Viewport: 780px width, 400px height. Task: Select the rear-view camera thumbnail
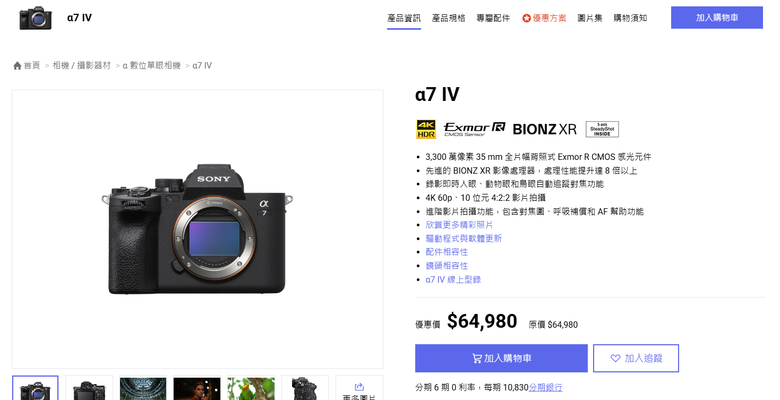pos(89,388)
